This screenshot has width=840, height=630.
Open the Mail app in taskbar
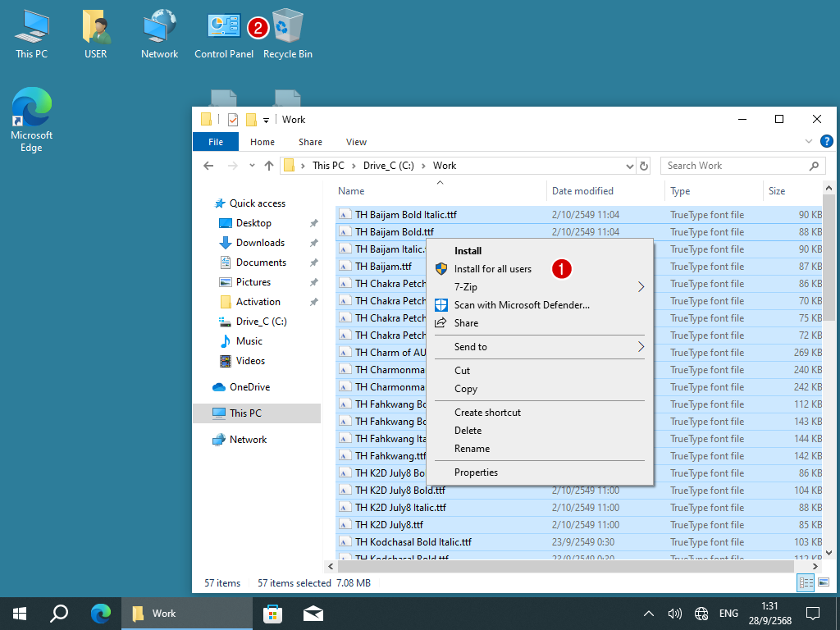(x=313, y=613)
